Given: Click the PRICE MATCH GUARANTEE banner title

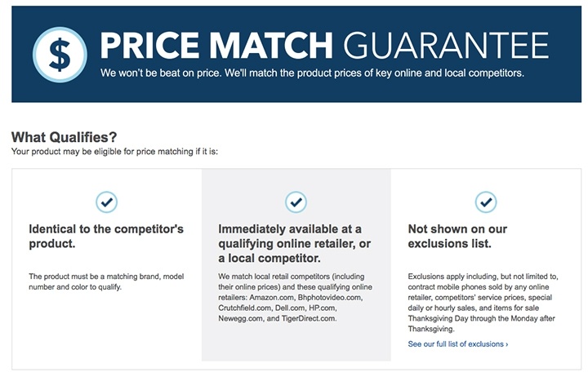Looking at the screenshot, I should [x=324, y=46].
